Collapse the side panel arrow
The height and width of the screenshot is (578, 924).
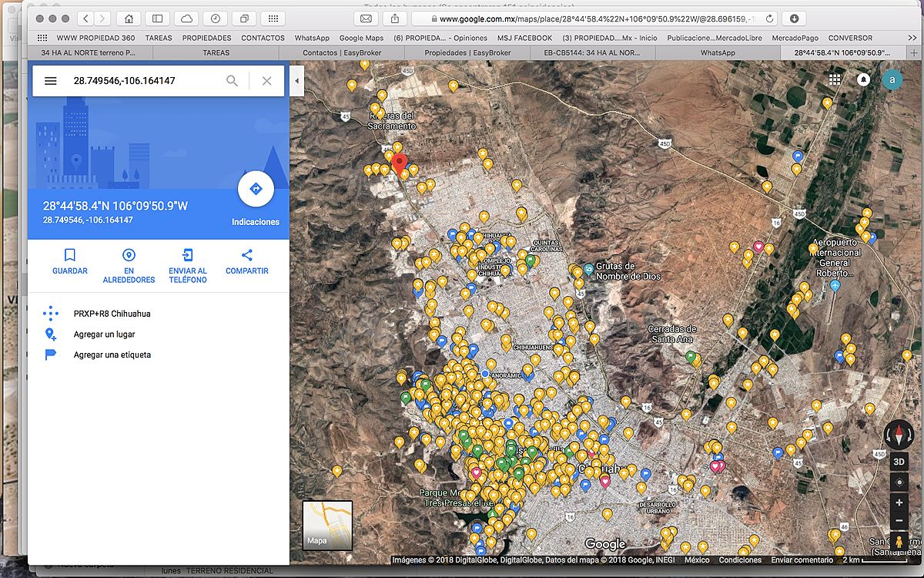point(297,81)
